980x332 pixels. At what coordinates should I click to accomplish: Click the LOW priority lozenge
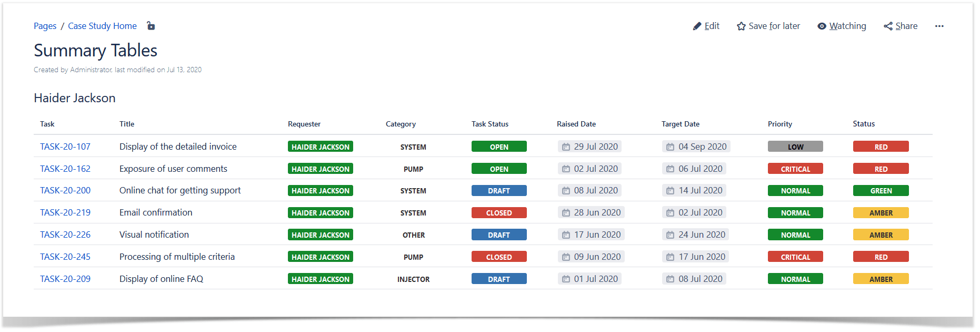(x=795, y=147)
